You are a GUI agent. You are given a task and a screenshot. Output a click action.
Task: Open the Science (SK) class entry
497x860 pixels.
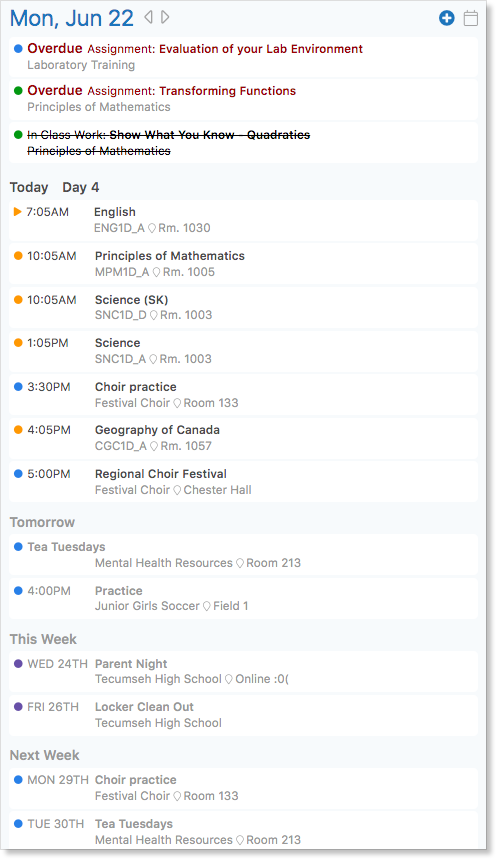[x=243, y=307]
